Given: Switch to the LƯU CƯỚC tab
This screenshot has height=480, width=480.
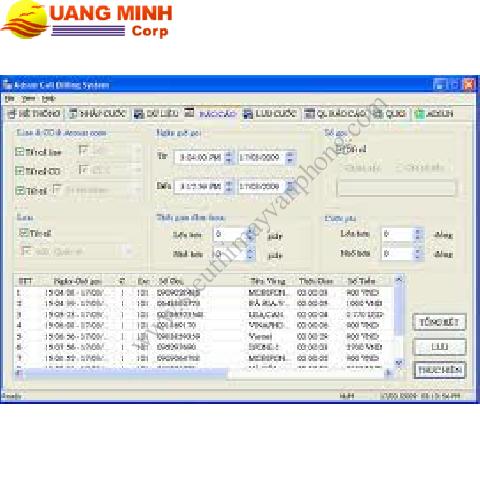Looking at the screenshot, I should pos(271,114).
